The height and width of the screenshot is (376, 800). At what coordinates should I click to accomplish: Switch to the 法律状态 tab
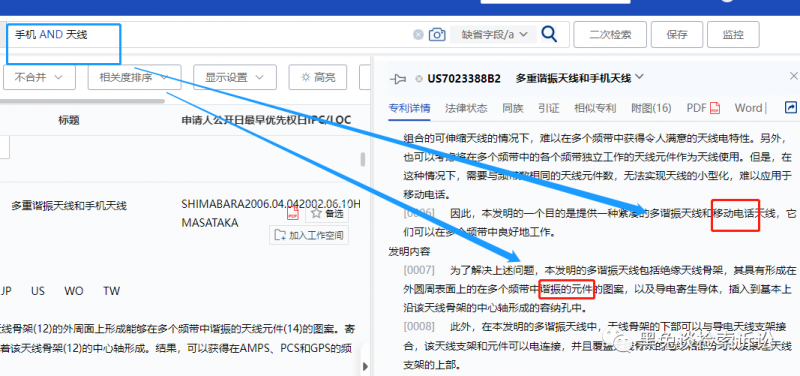click(x=466, y=108)
